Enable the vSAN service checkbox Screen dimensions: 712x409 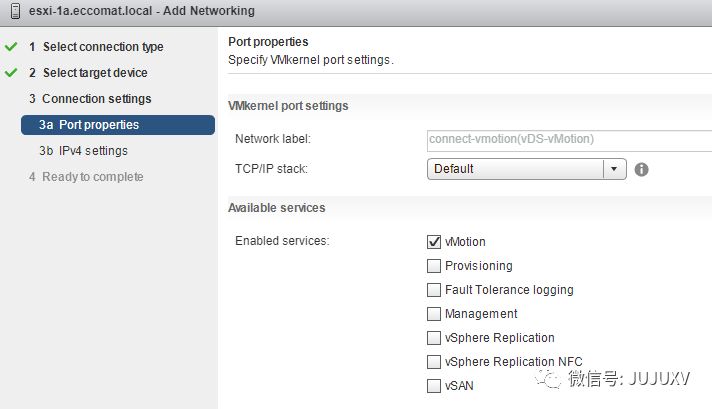[434, 386]
